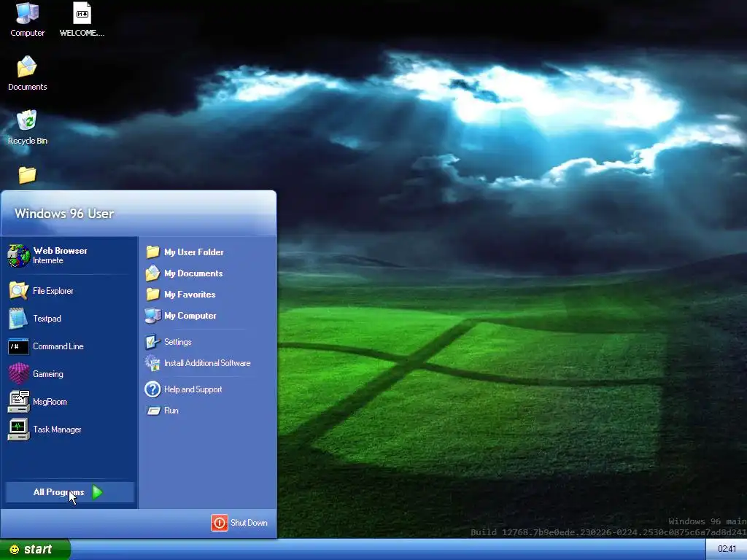Click the Textpad notepad icon
The height and width of the screenshot is (560, 747).
point(18,318)
